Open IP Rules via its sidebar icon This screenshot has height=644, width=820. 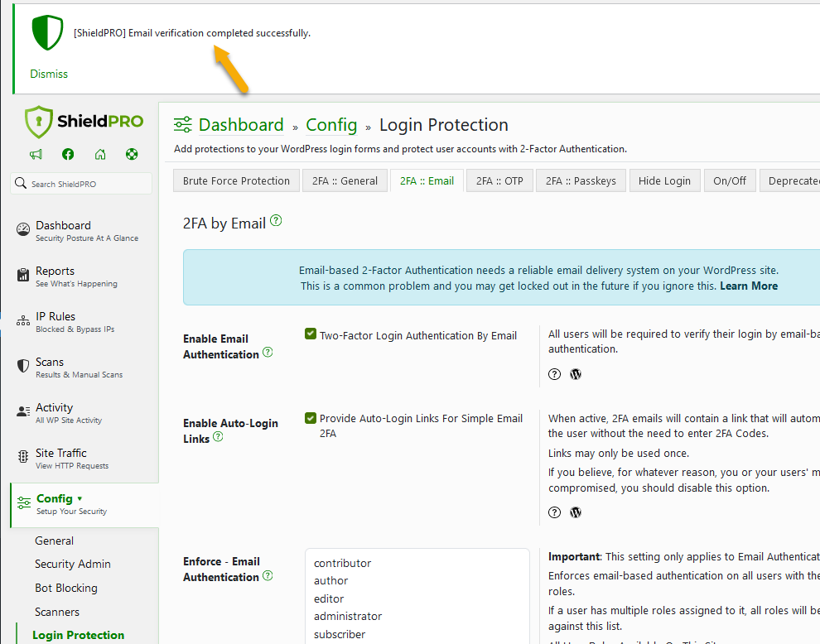(24, 319)
